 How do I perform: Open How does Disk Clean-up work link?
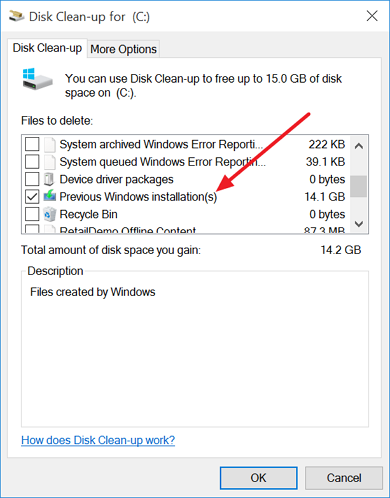tap(98, 440)
